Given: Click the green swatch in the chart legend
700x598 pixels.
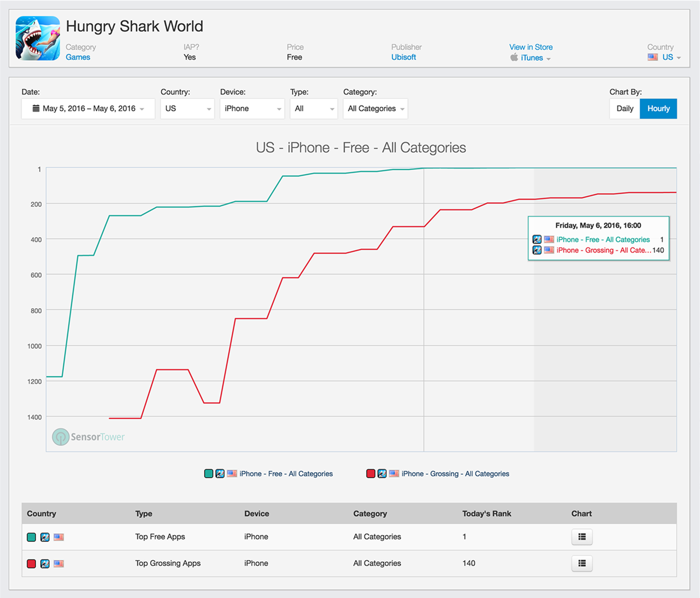Looking at the screenshot, I should coord(209,473).
